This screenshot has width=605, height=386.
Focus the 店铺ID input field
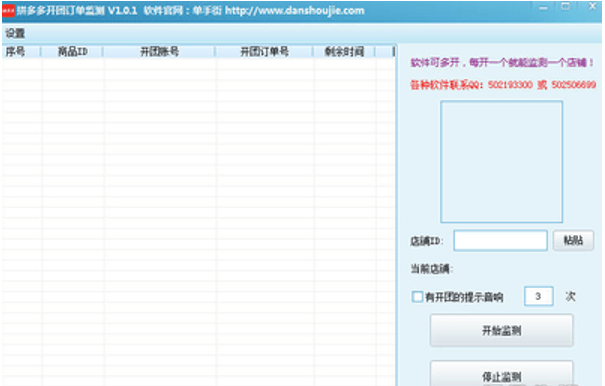click(500, 240)
